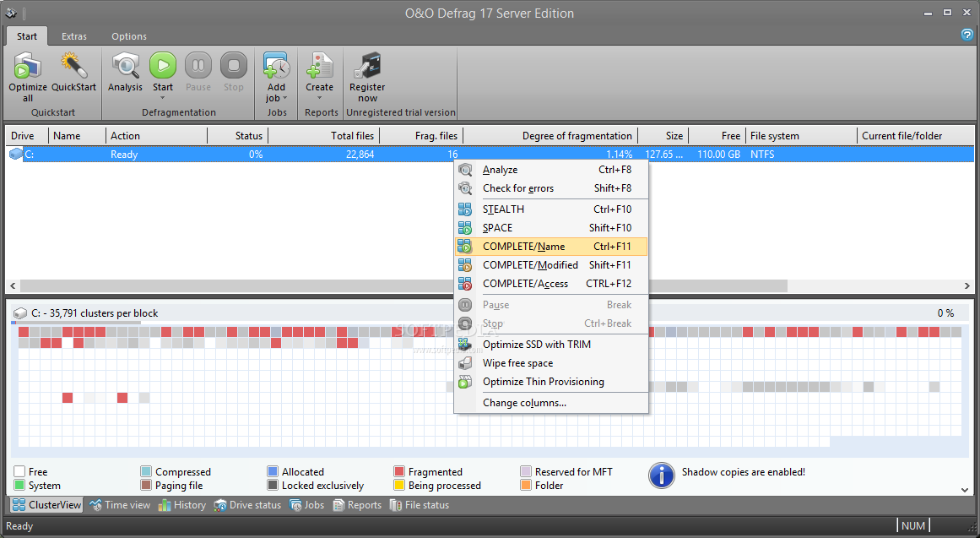Click the STEALTH method icon
Screen dimensions: 980x538
(x=465, y=209)
